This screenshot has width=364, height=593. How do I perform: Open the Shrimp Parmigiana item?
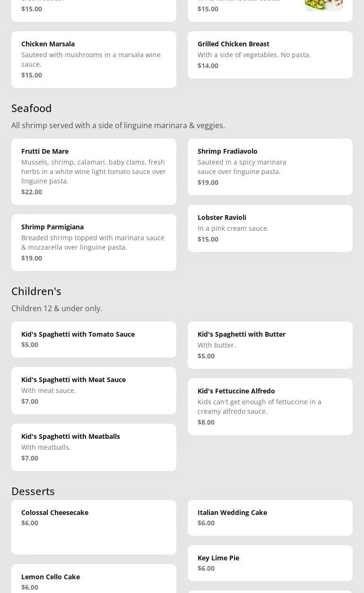click(x=94, y=242)
